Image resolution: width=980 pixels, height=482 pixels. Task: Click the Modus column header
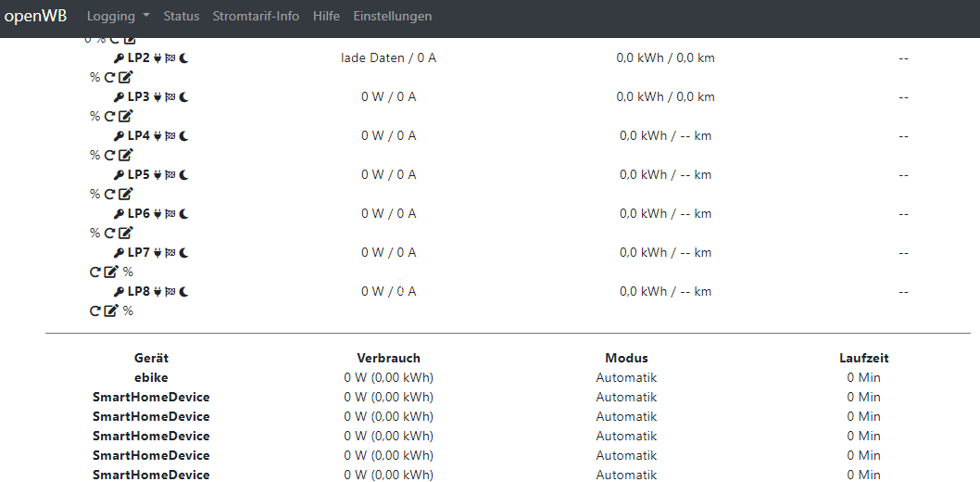[626, 358]
